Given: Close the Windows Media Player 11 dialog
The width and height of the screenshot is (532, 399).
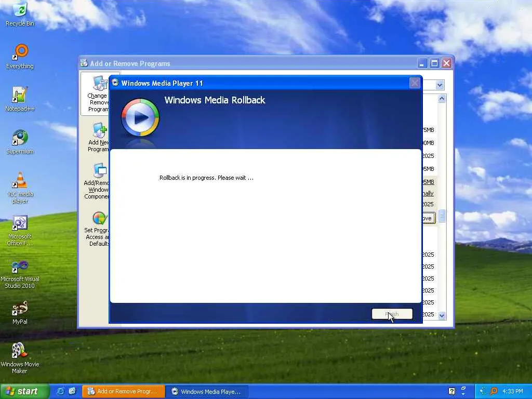Looking at the screenshot, I should tap(415, 83).
